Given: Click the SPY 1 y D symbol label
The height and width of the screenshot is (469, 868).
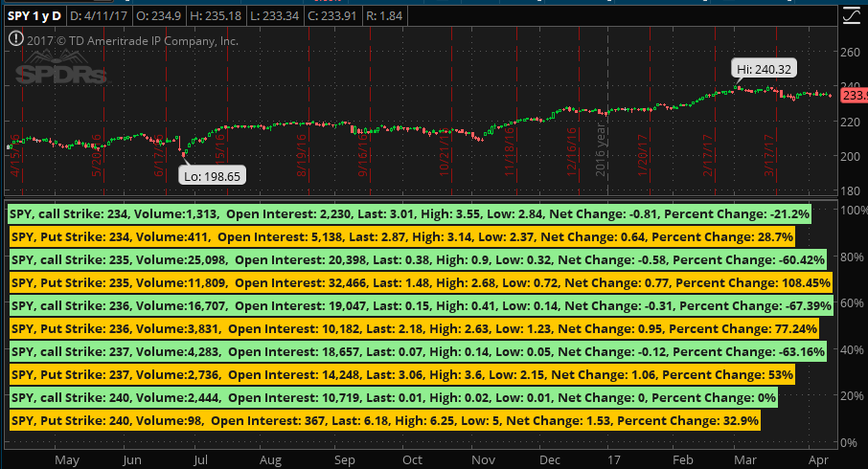Looking at the screenshot, I should pyautogui.click(x=34, y=16).
